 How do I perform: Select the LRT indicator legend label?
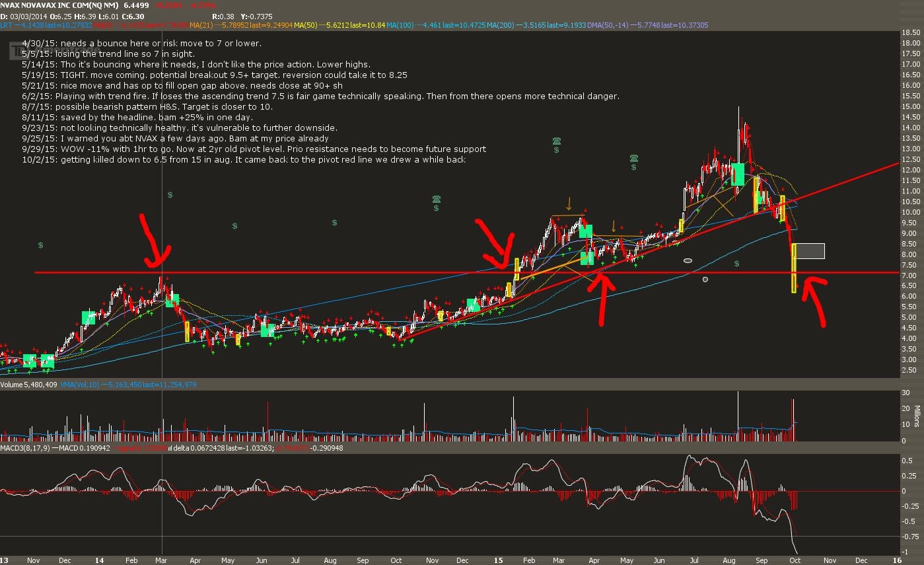click(46, 24)
